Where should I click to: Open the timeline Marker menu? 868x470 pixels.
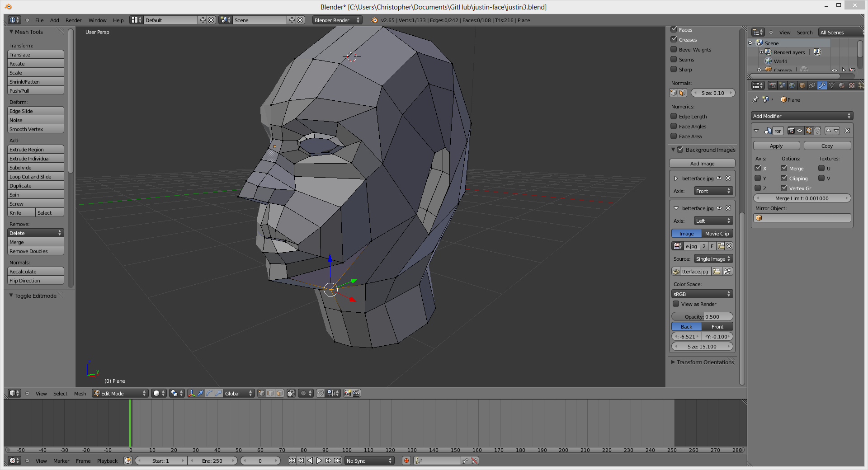pos(61,461)
